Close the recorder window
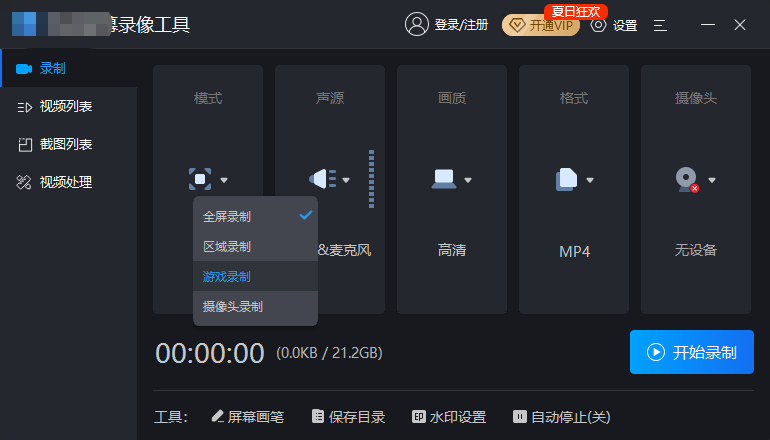Image resolution: width=770 pixels, height=440 pixels. tap(740, 25)
